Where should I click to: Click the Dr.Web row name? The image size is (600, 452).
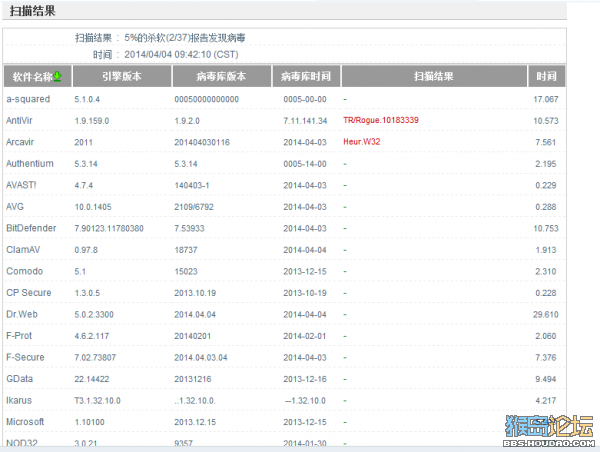(x=22, y=314)
